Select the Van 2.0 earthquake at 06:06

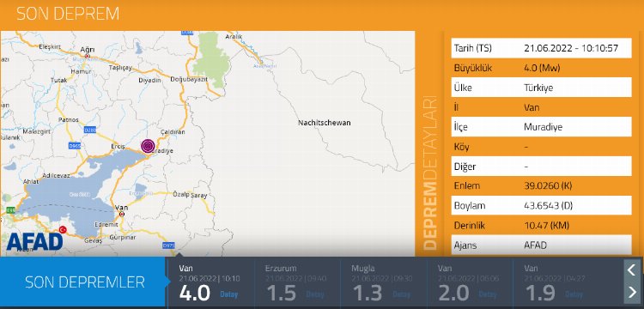click(x=470, y=282)
